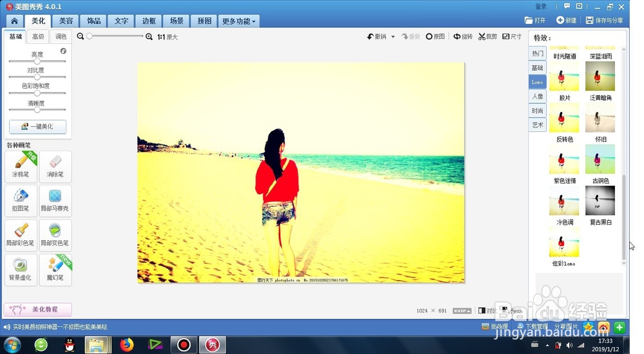Apply the 泛黄暗角 effect thumbnail

pyautogui.click(x=600, y=76)
